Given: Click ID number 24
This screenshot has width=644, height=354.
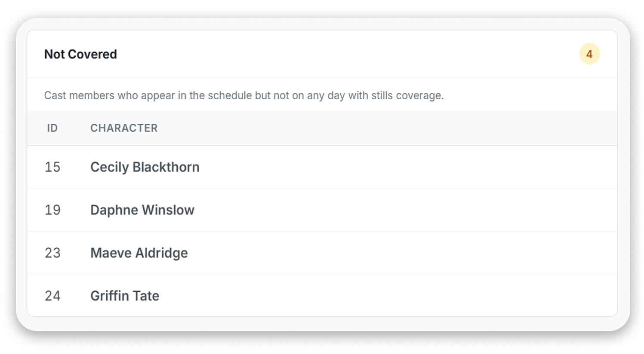Looking at the screenshot, I should pos(52,296).
